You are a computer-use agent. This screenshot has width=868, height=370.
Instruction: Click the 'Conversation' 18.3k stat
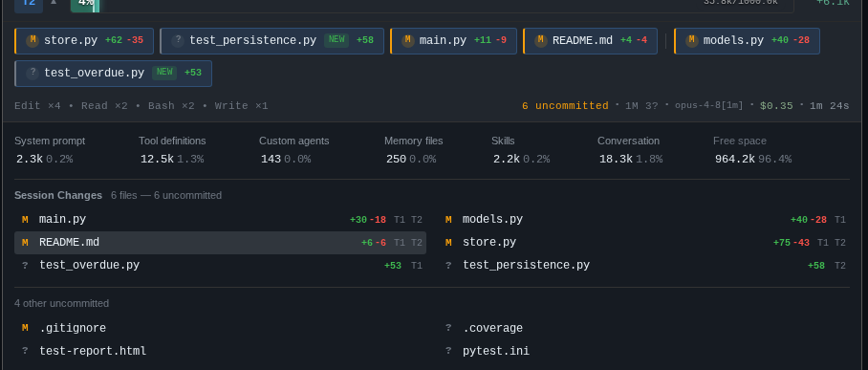point(630,150)
